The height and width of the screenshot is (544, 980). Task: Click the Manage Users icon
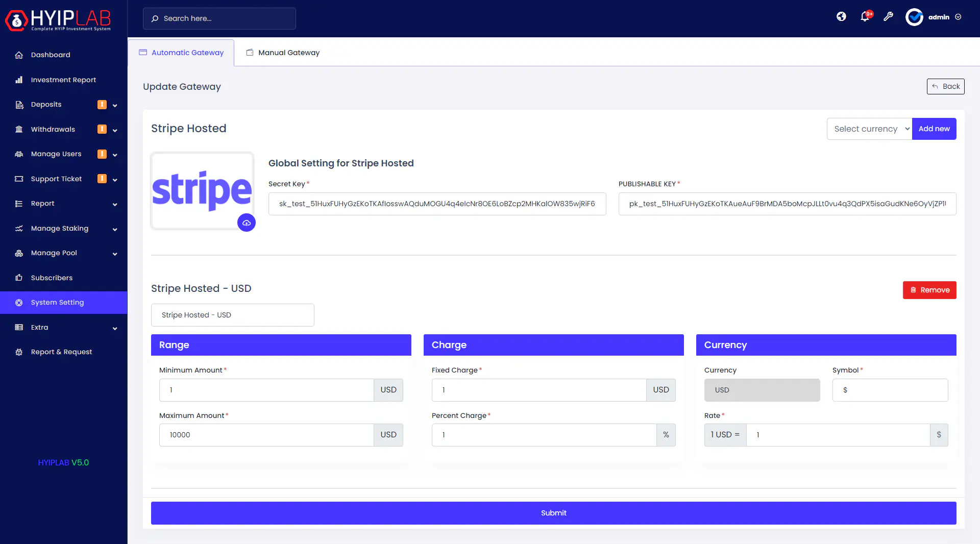[x=19, y=154]
